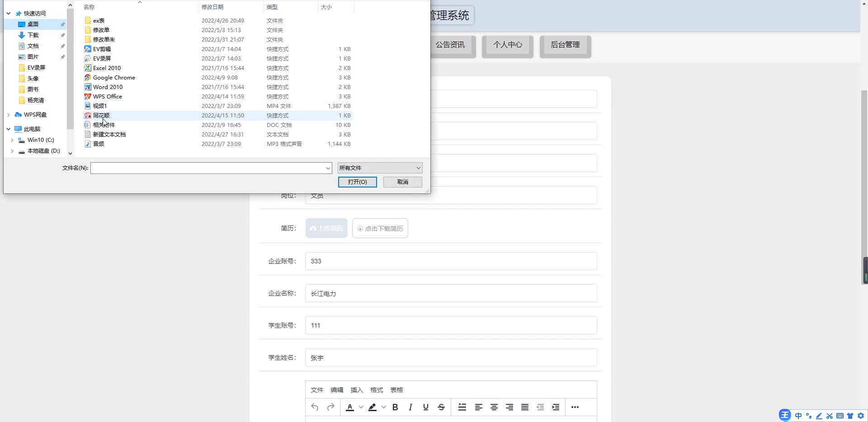
Task: Toggle underline formatting
Action: [x=426, y=407]
